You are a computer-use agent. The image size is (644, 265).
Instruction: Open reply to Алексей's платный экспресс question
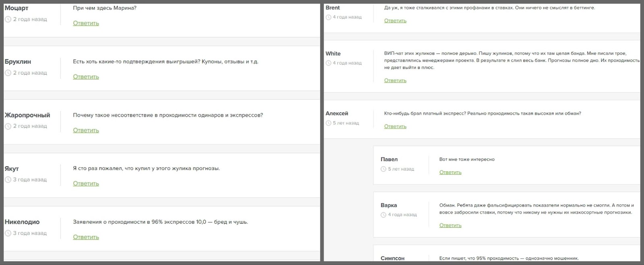point(395,126)
